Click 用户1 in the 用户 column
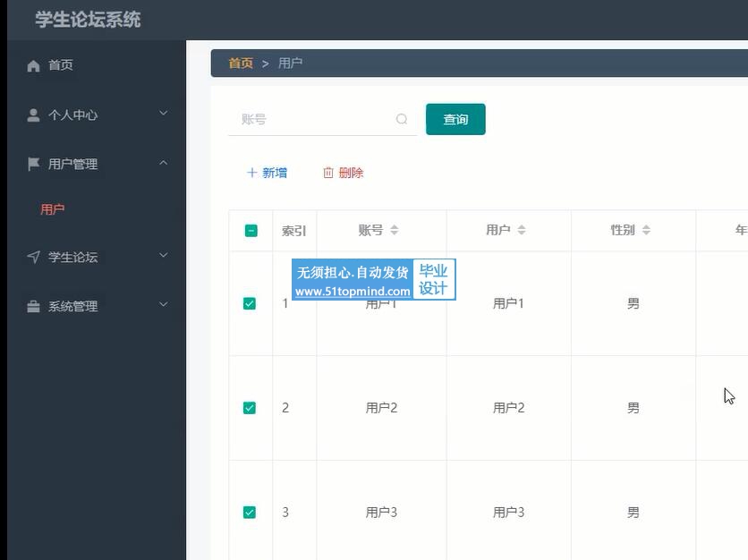This screenshot has width=748, height=560. coord(508,303)
